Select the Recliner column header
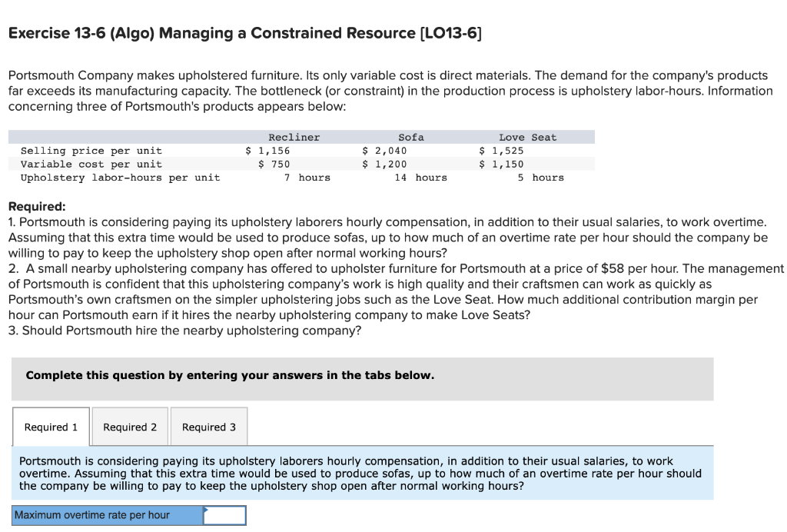Image resolution: width=787 pixels, height=532 pixels. click(x=294, y=137)
